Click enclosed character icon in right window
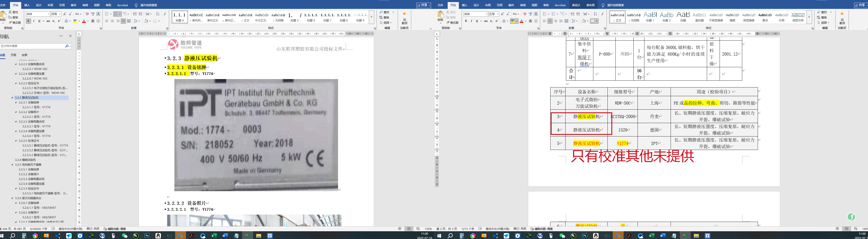The image size is (868, 239). pyautogui.click(x=536, y=21)
